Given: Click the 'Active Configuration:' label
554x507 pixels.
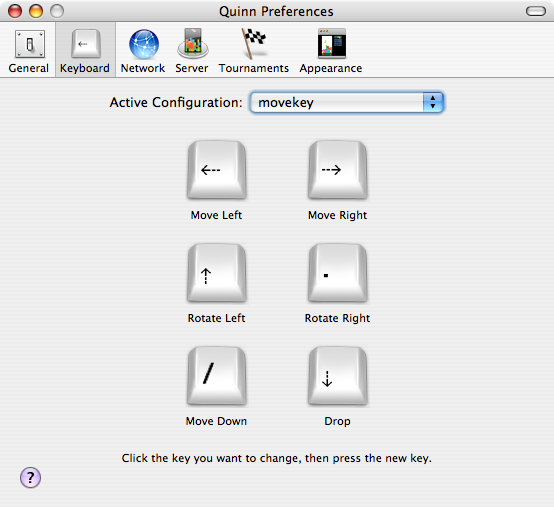Looking at the screenshot, I should 176,102.
